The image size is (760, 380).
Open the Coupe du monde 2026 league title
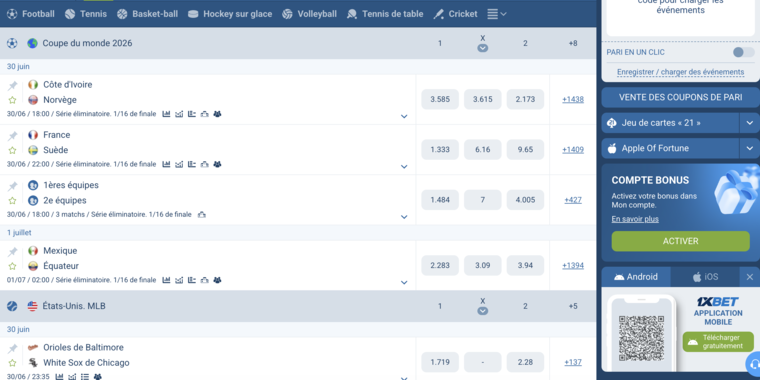pos(87,43)
